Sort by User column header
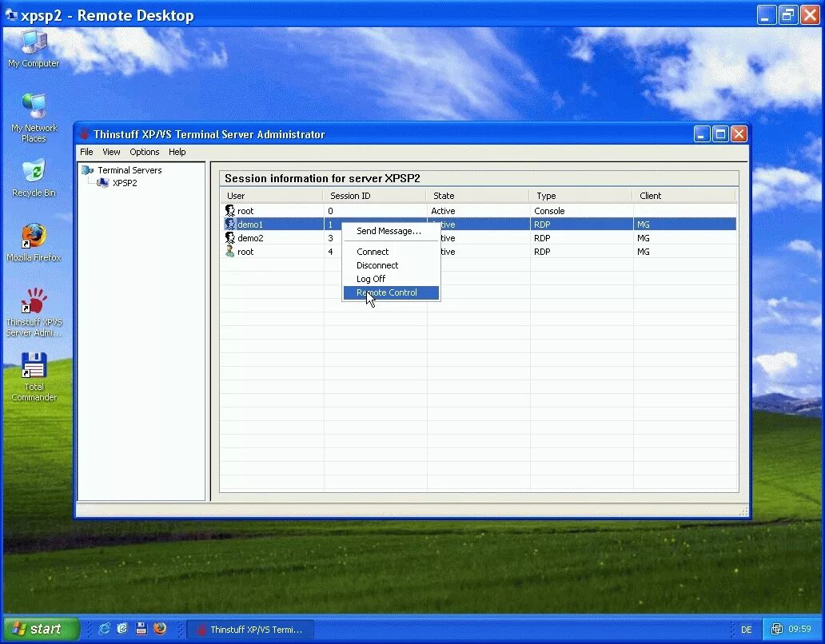Screen dimensions: 825x644 (272, 196)
